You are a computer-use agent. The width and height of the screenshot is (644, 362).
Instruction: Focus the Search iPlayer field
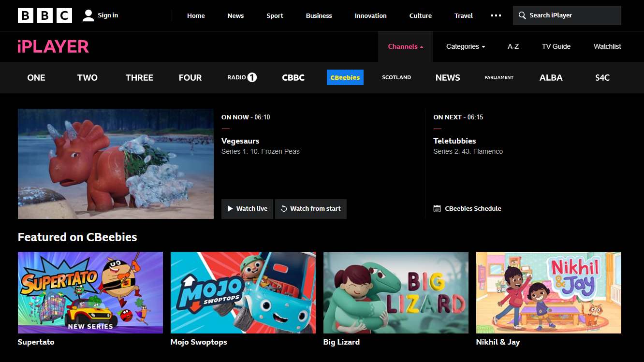click(567, 15)
